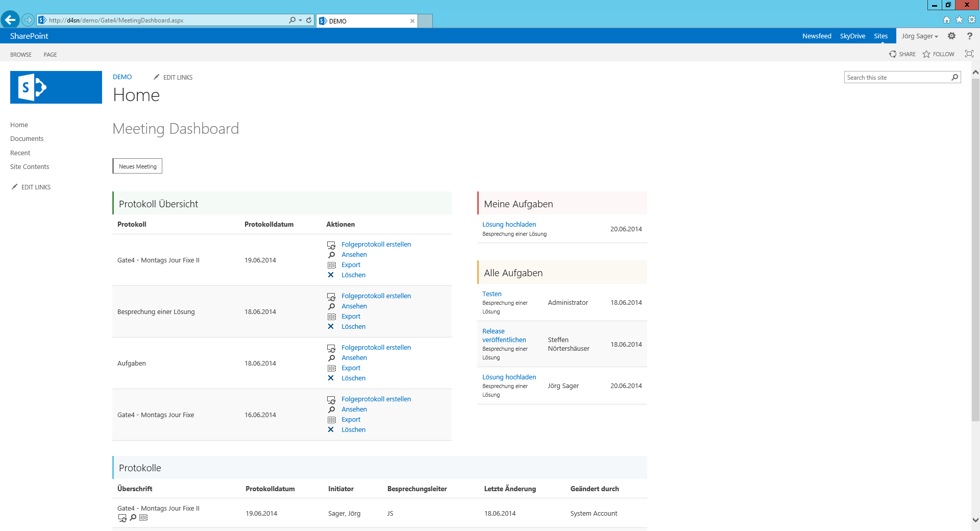Click the Überschrift column header
This screenshot has height=531, width=980.
click(135, 489)
